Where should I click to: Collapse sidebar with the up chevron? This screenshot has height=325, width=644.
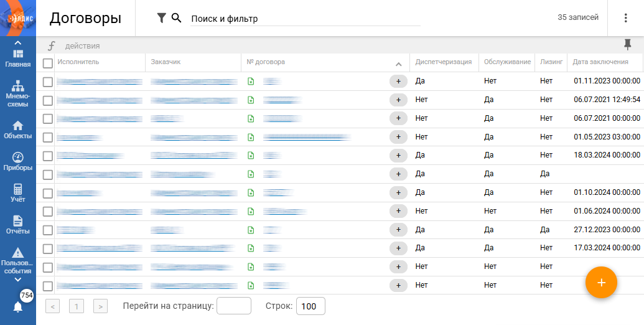pyautogui.click(x=18, y=43)
